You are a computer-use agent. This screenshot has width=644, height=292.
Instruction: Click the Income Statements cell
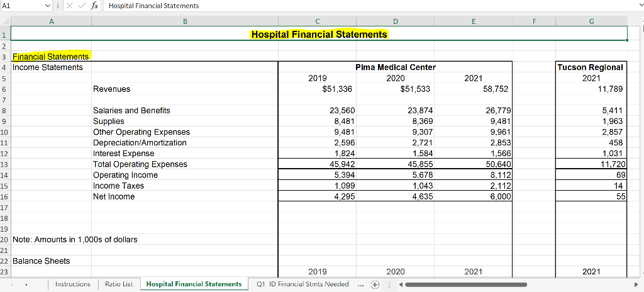pos(51,67)
